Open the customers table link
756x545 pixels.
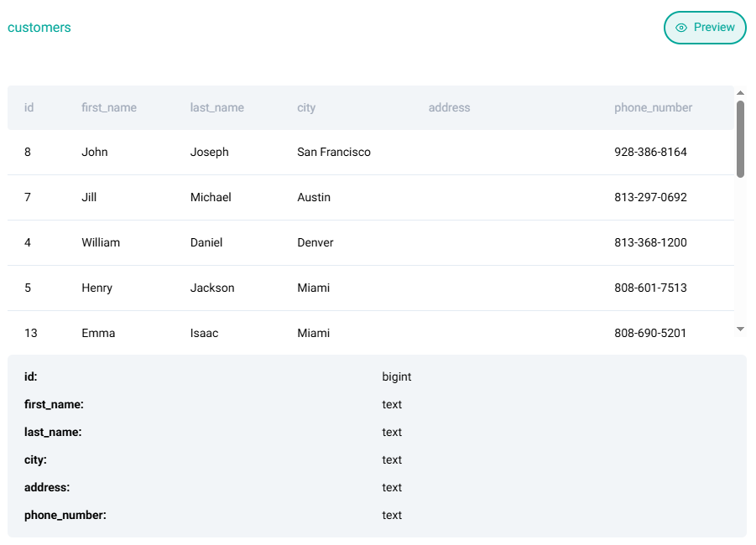coord(39,28)
